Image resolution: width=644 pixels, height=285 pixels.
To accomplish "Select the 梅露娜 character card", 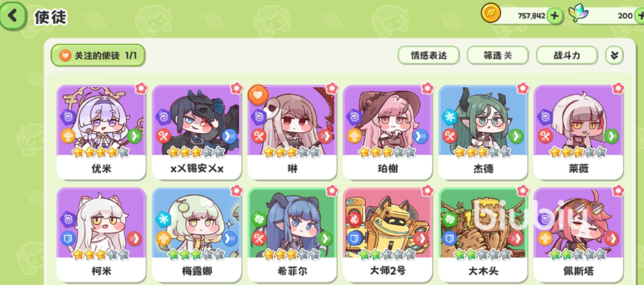I will click(x=197, y=235).
